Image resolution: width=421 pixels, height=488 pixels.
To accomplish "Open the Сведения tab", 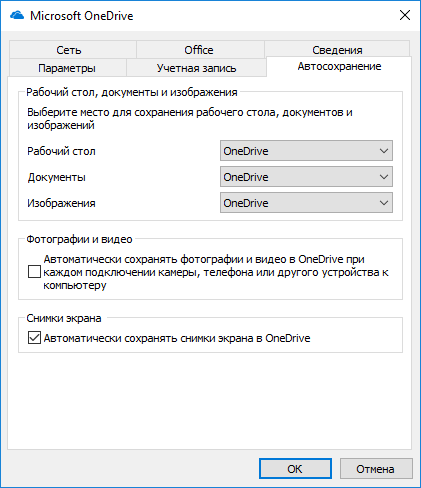I will coord(337,50).
